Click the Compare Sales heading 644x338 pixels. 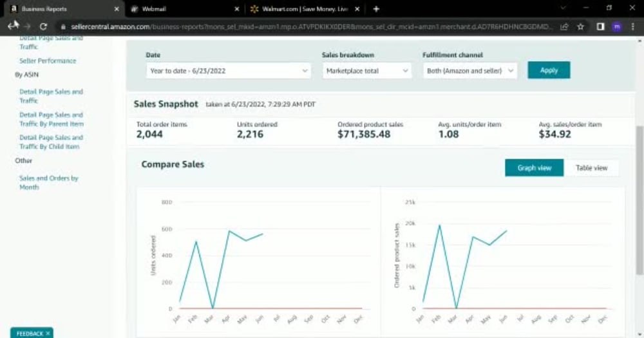[173, 164]
